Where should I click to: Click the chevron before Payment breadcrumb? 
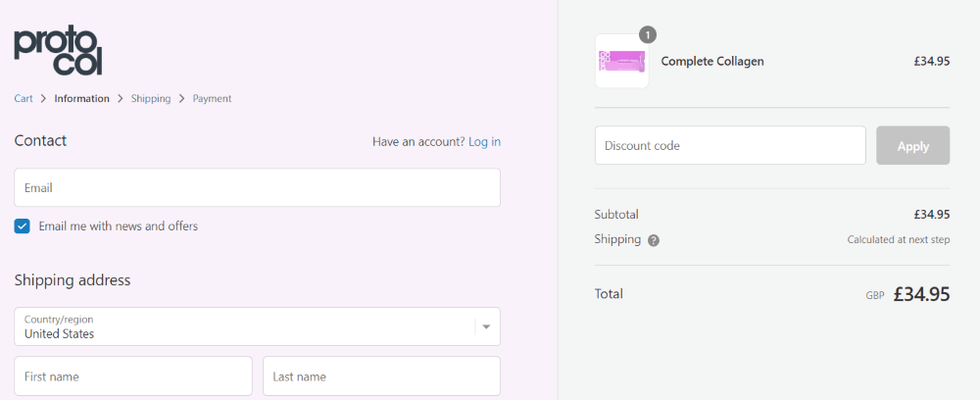pos(182,99)
